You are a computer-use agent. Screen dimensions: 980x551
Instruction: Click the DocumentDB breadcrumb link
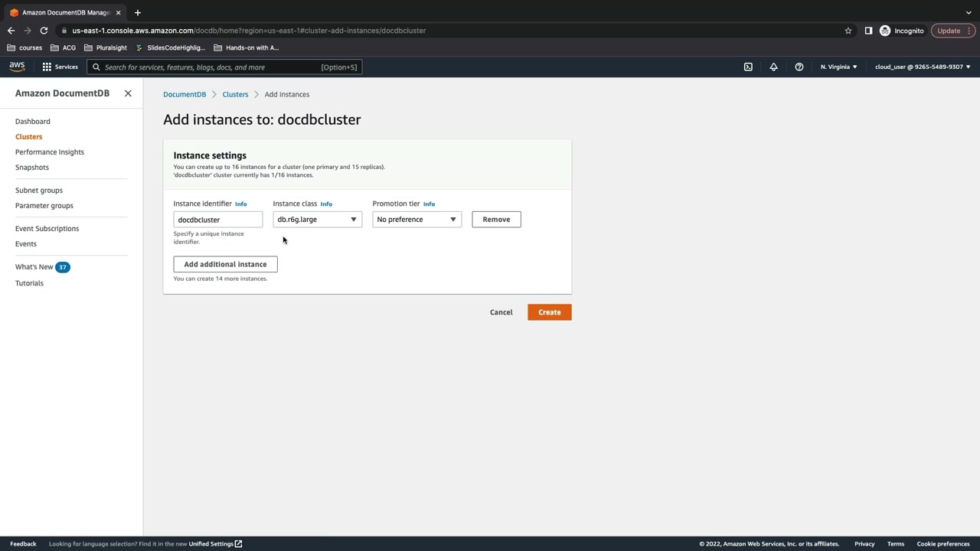185,95
